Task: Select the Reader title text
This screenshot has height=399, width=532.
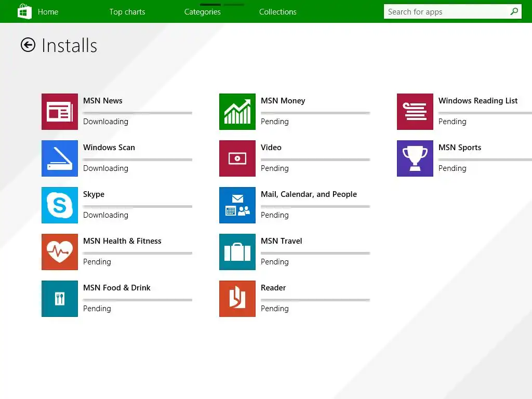Action: point(273,288)
